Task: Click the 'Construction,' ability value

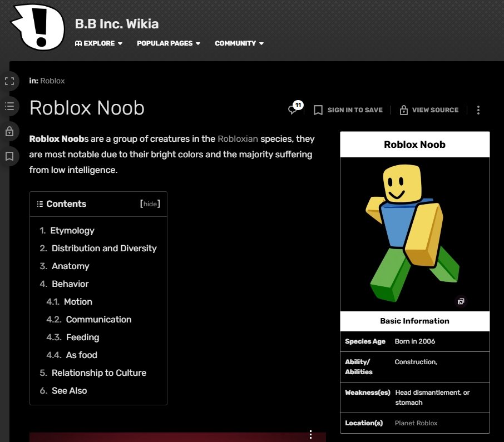Action: tap(416, 362)
